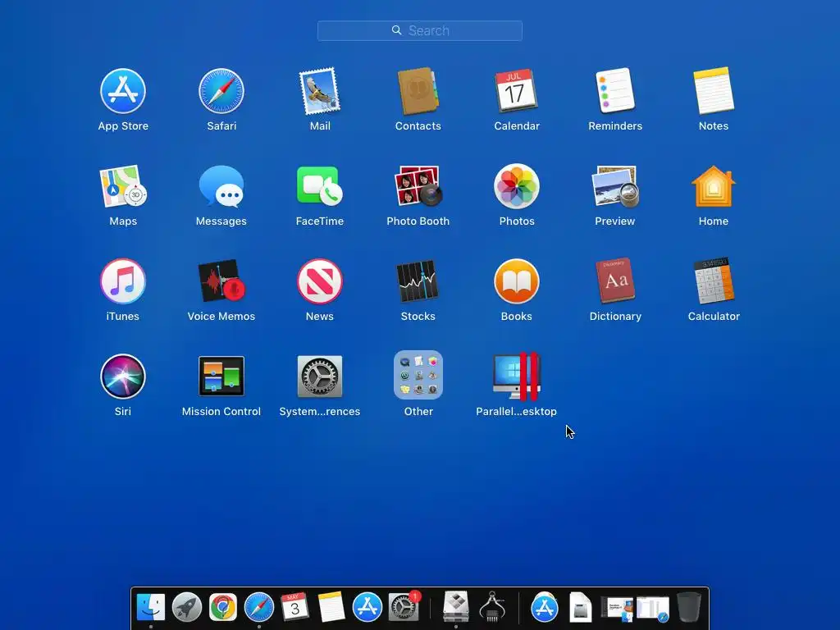
Task: Open Calendar showing JUL 17
Action: 517,90
